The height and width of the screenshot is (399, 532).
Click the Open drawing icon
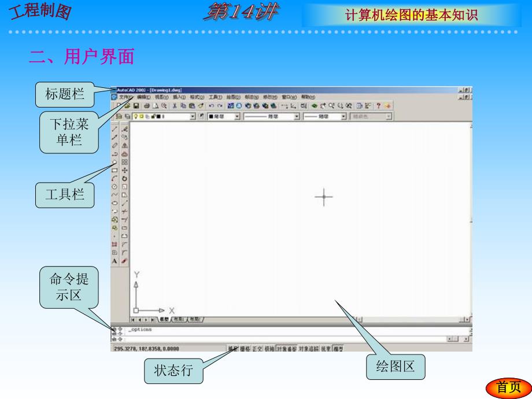point(127,106)
